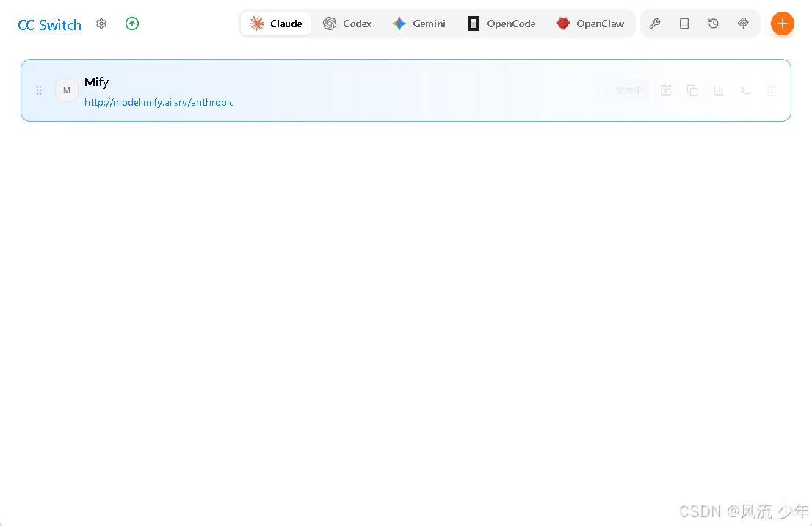Duplicate the Mify provider
This screenshot has width=812, height=526.
692,90
